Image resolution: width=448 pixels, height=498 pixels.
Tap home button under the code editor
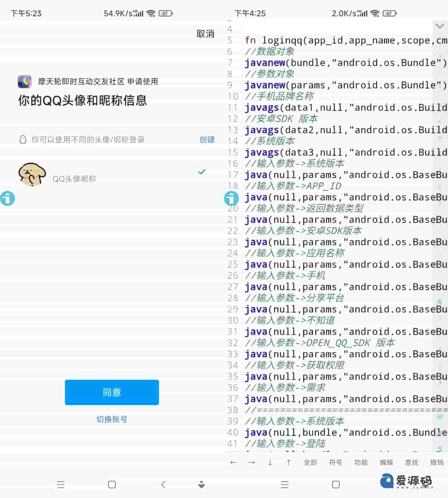click(x=336, y=485)
